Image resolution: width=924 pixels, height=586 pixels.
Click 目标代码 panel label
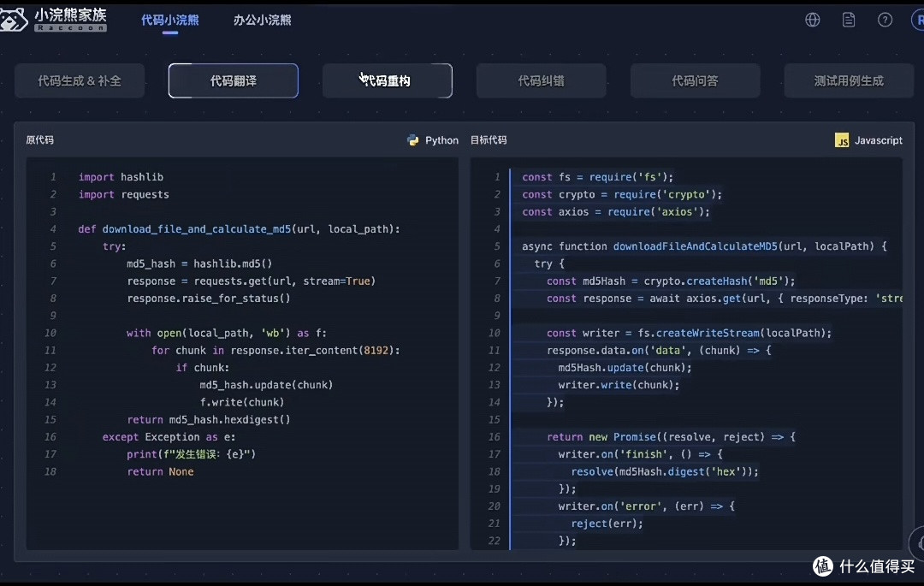click(x=489, y=140)
